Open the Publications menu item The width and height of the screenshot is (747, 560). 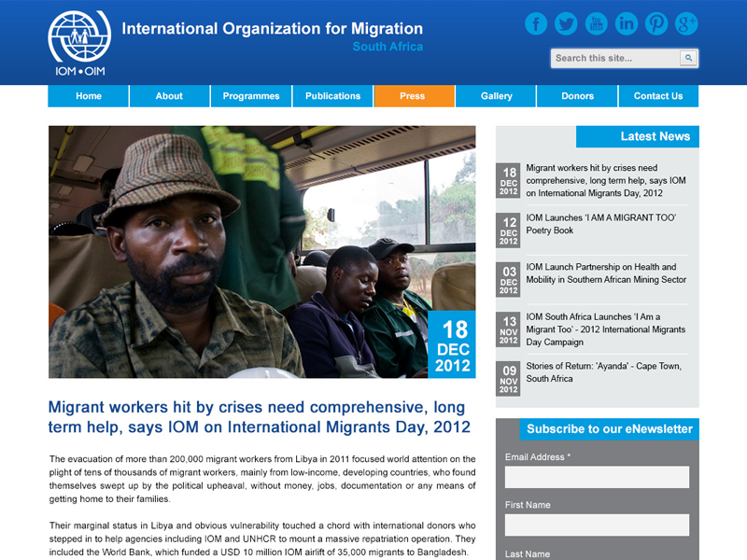pos(332,96)
